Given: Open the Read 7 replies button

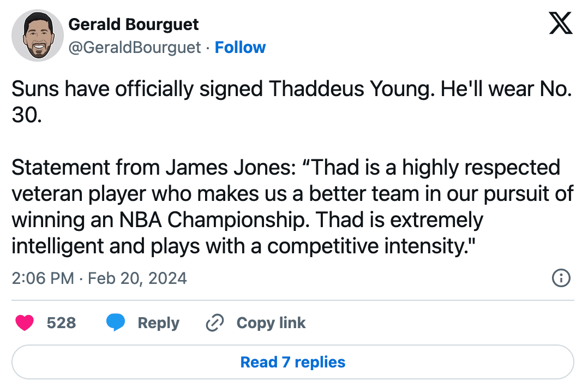Looking at the screenshot, I should pos(293,362).
